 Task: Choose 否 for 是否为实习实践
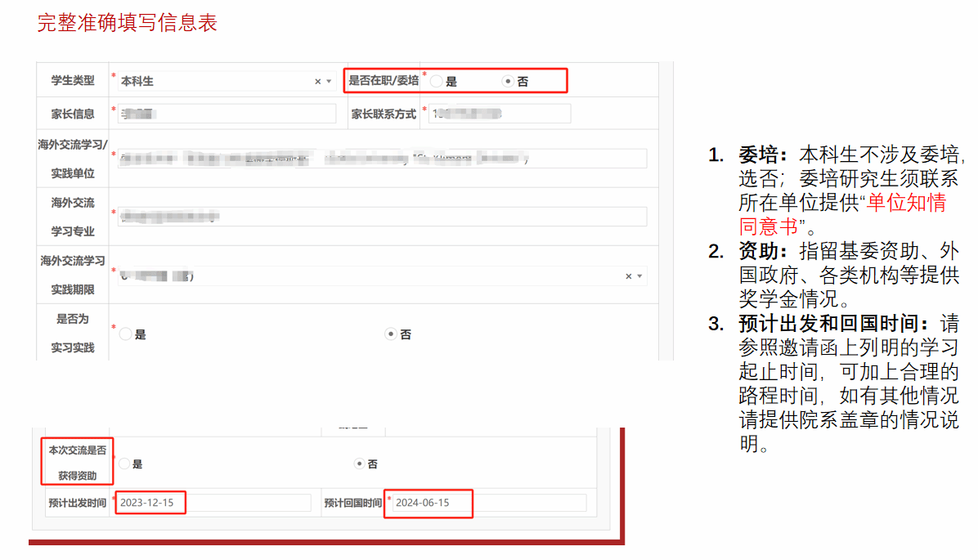coord(391,334)
